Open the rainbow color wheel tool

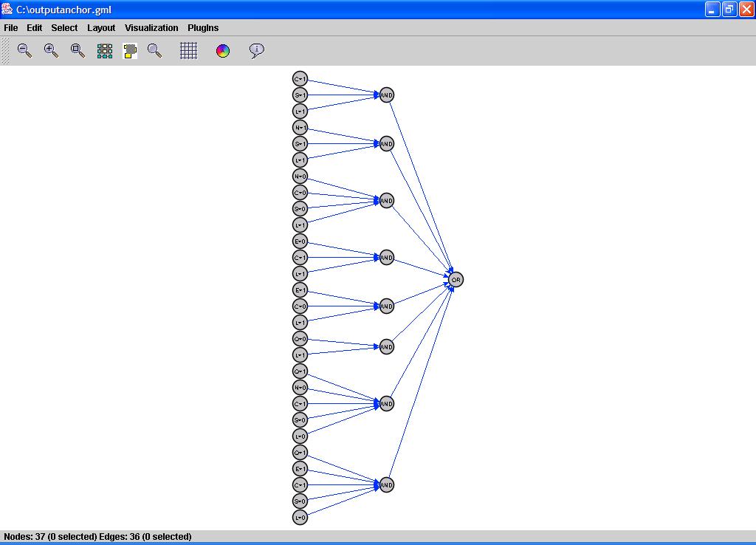coord(223,51)
